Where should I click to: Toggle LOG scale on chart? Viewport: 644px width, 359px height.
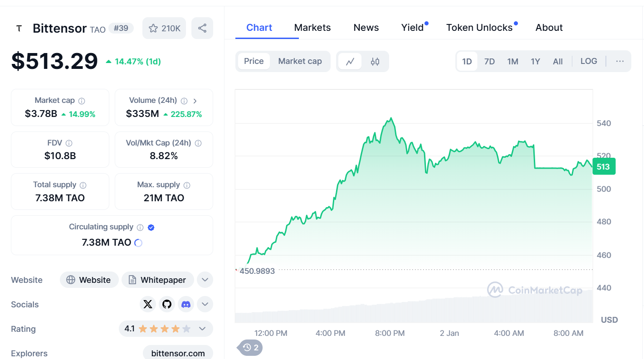point(589,61)
